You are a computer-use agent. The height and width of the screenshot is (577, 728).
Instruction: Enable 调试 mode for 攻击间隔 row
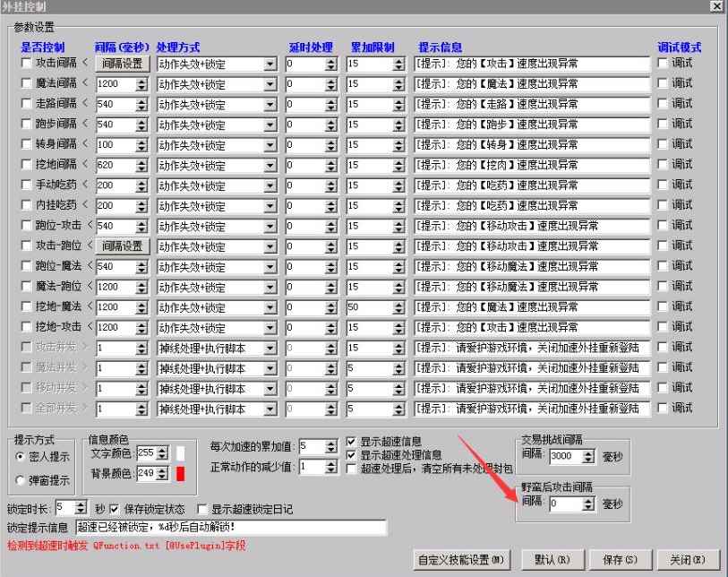click(663, 64)
